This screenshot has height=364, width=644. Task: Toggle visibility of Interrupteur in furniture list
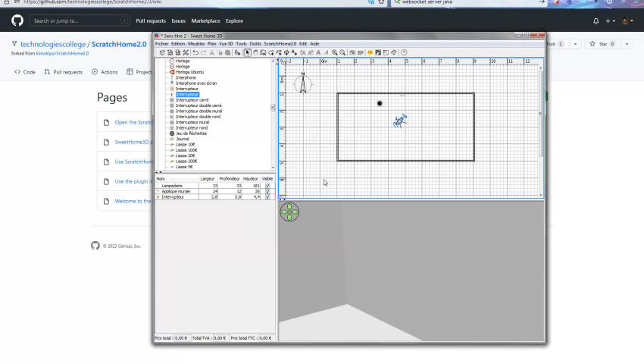tap(267, 196)
